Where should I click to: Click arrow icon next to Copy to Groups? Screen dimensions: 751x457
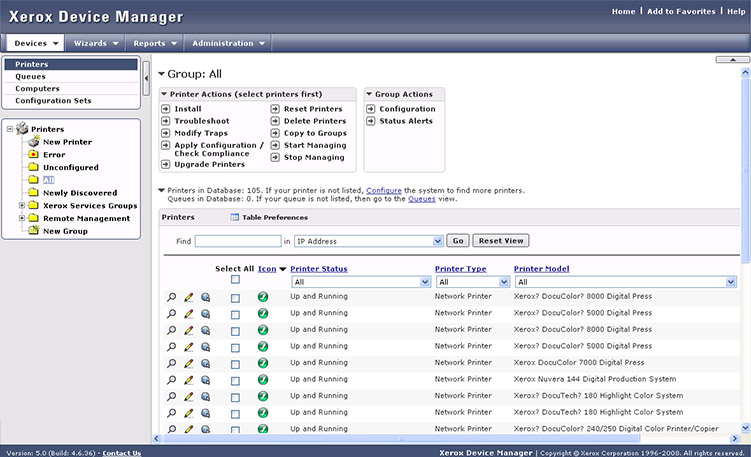click(275, 133)
